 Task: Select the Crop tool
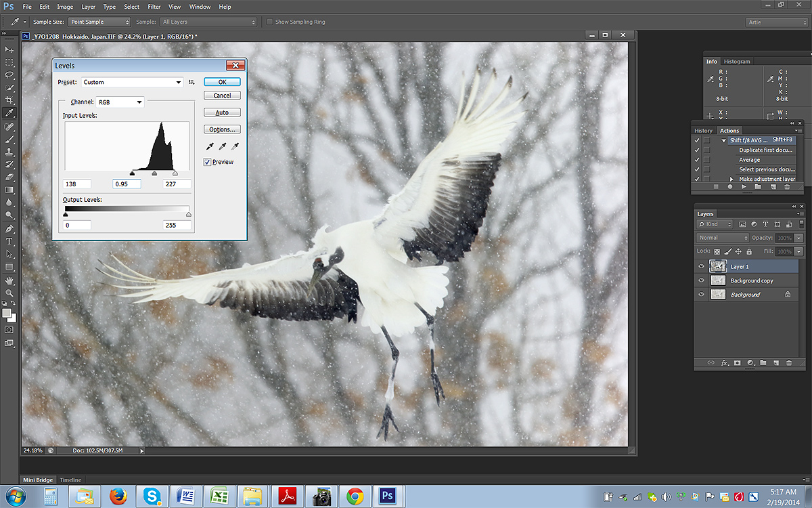[9, 100]
